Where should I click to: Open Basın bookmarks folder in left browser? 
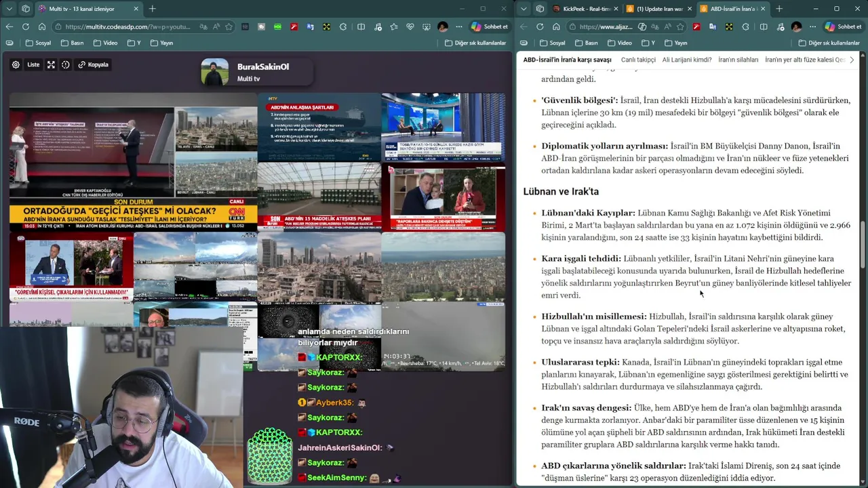(73, 43)
